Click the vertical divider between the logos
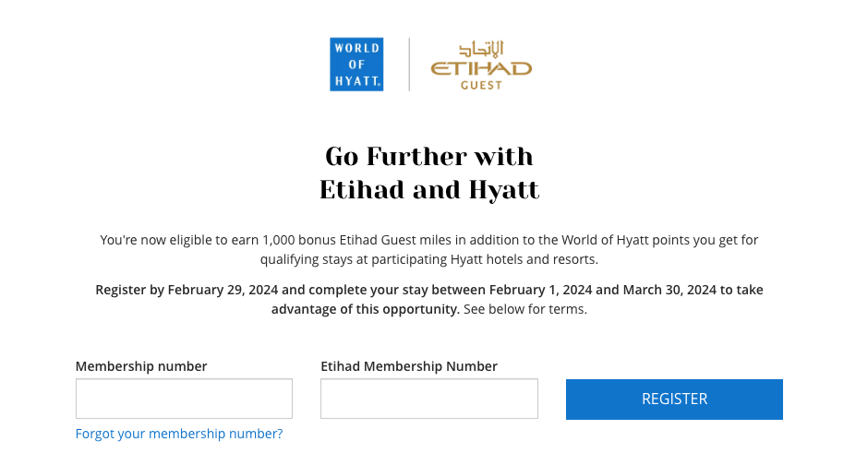Viewport: 868px width, 465px height. coord(409,65)
